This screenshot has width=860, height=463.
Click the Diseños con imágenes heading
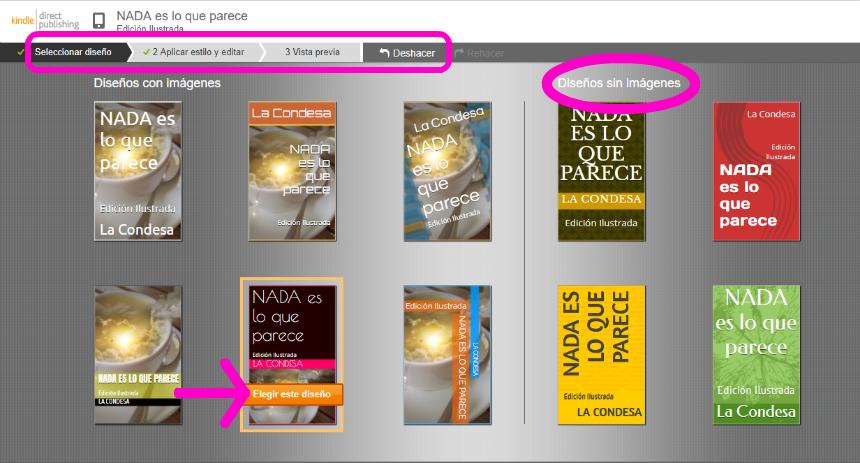tap(157, 84)
